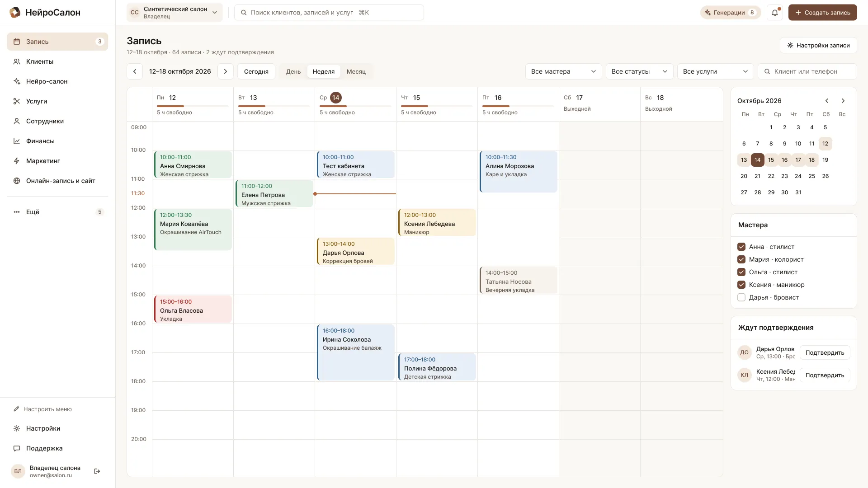Viewport: 868px width, 488px height.
Task: Toggle the Ксения · маникюр checkbox
Action: (741, 285)
